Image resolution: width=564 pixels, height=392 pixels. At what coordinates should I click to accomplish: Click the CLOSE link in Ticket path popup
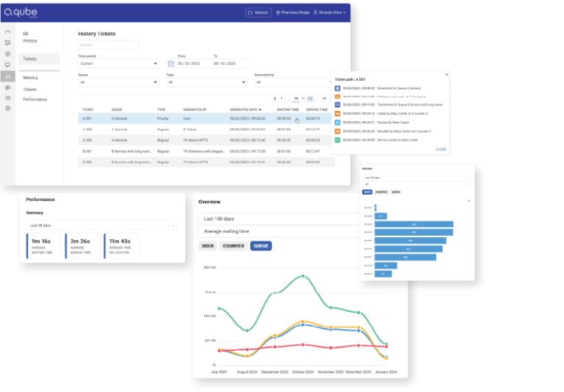point(440,149)
